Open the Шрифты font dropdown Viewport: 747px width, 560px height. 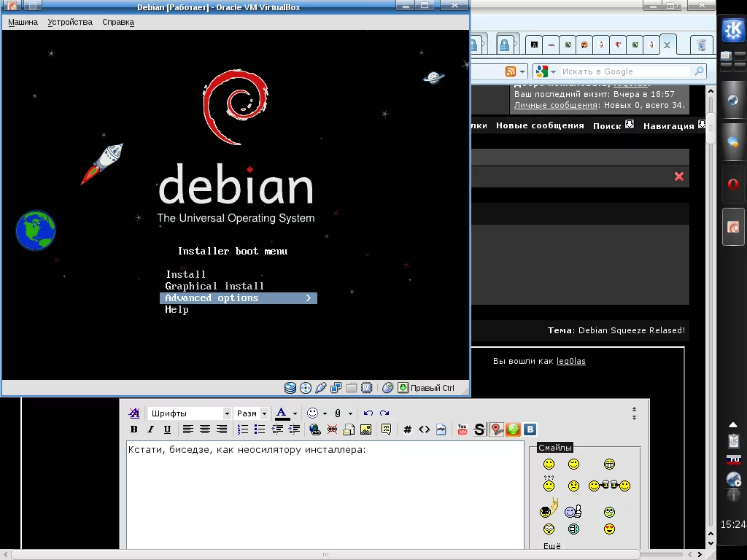point(190,413)
